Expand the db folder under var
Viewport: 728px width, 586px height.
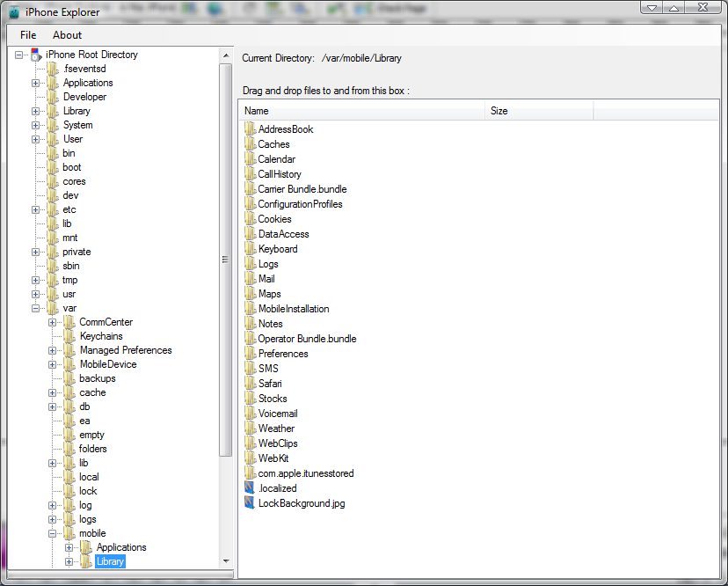[52, 407]
